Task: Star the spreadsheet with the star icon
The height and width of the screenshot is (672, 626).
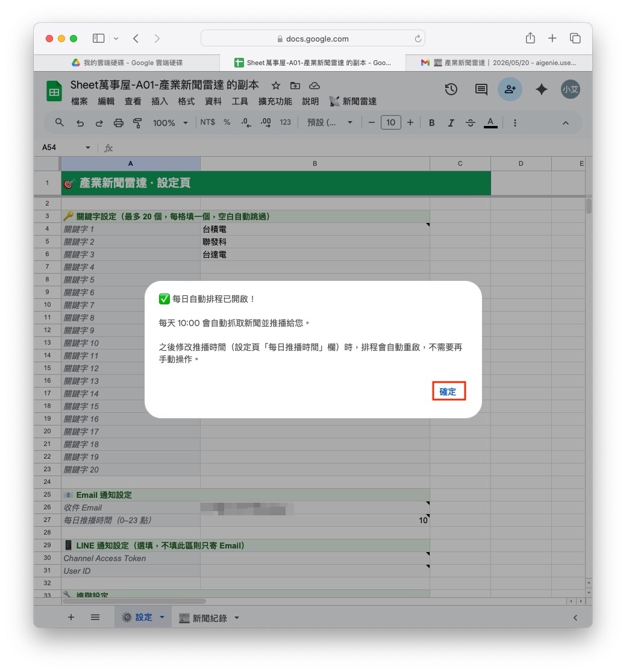Action: tap(276, 86)
